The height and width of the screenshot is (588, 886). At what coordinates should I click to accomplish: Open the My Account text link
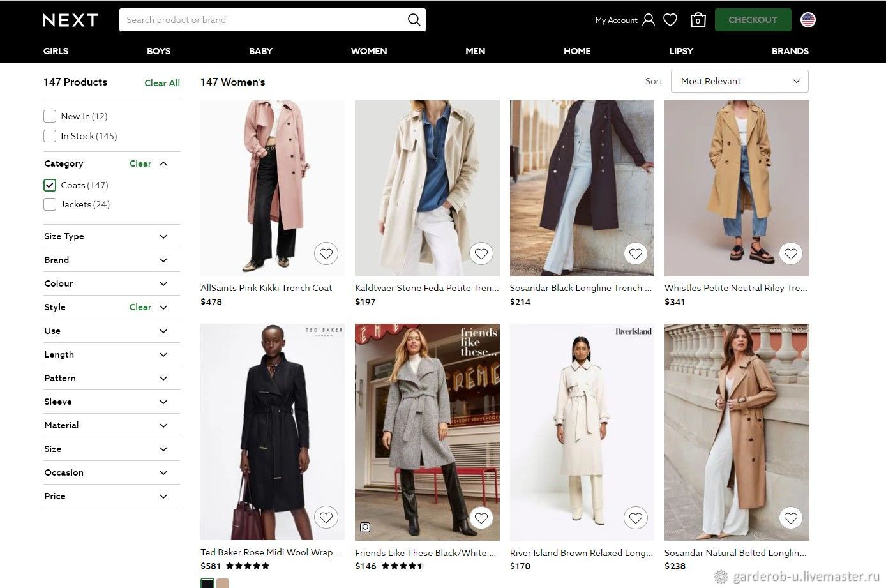point(616,20)
